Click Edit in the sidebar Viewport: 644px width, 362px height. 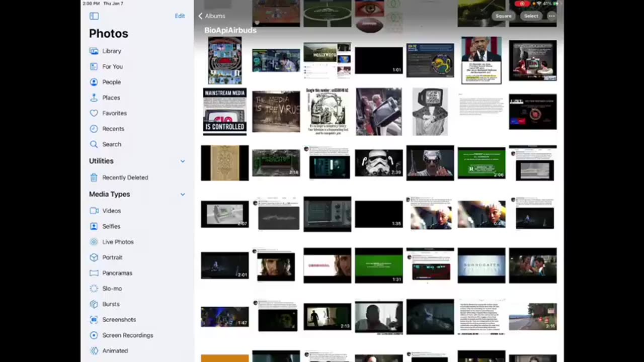point(180,16)
